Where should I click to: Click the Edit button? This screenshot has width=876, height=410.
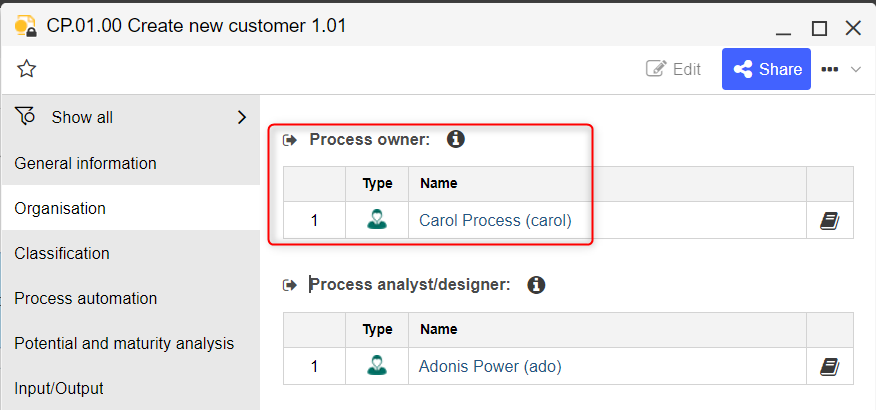[673, 69]
